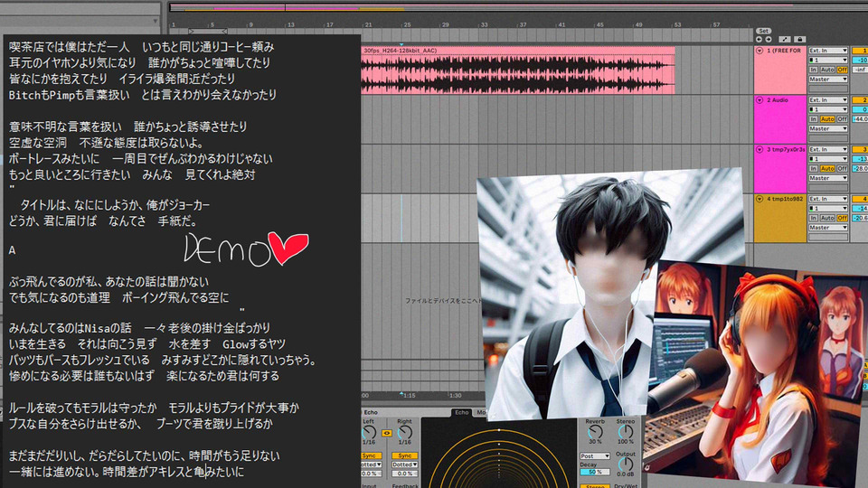Toggle track 1 activator button
The image size is (868, 488).
[x=860, y=51]
